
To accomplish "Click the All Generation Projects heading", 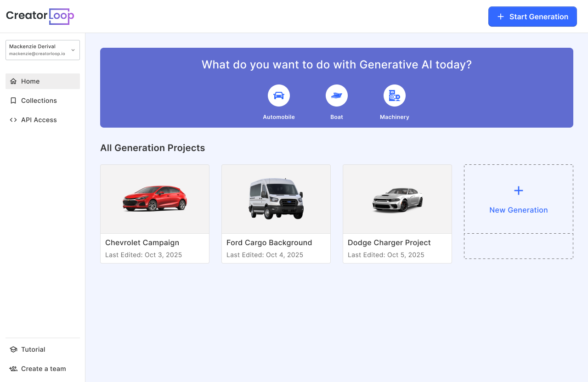I will pos(153,148).
